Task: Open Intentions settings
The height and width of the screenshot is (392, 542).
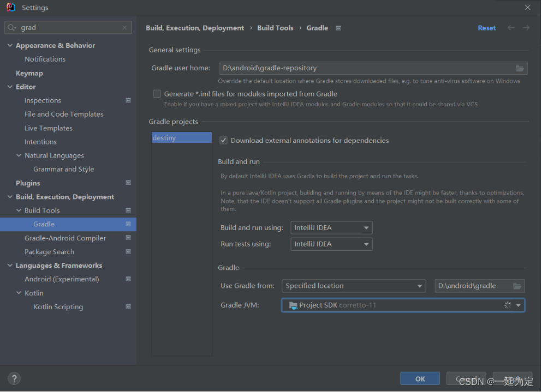Action: click(40, 142)
